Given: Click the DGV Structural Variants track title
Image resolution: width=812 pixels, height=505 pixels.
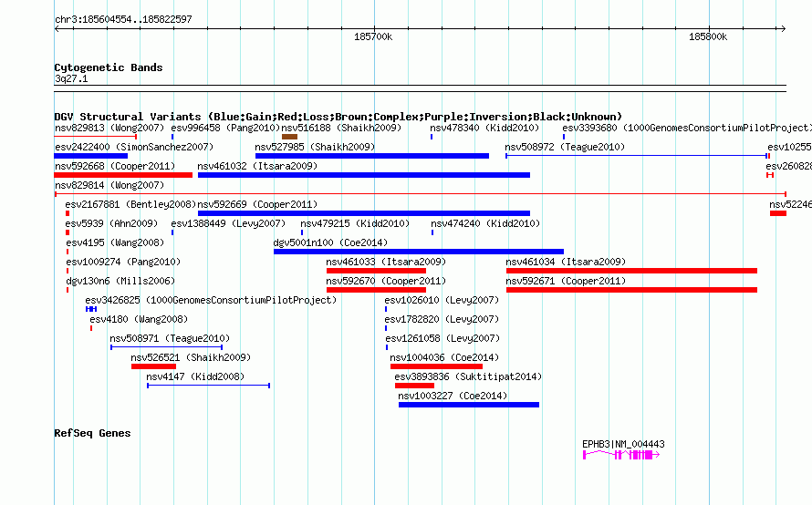Looking at the screenshot, I should (338, 117).
